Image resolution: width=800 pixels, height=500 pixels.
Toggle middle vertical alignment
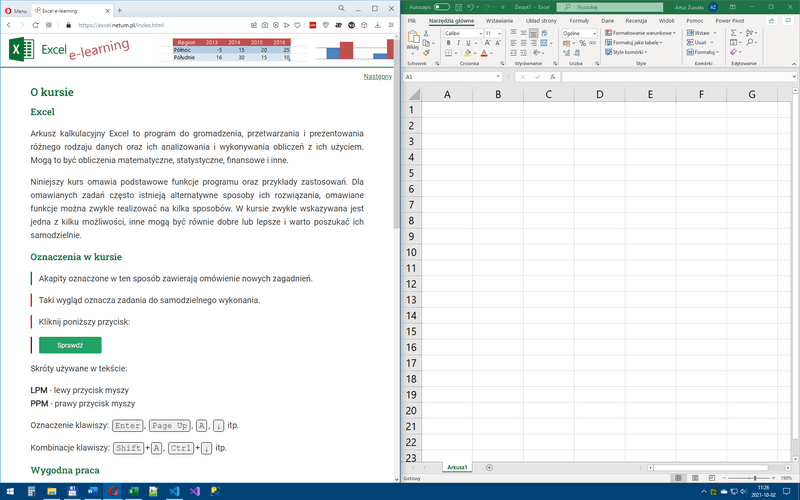pos(523,32)
